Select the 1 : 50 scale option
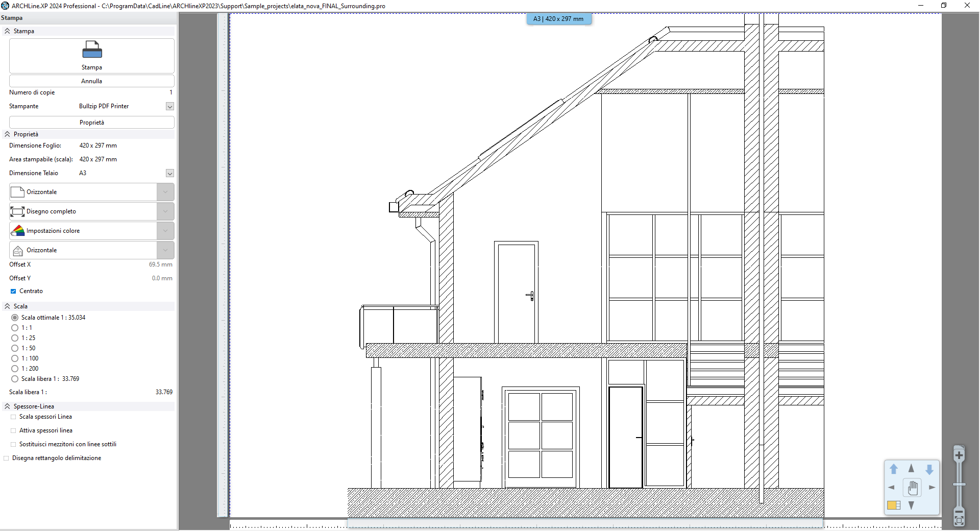The width and height of the screenshot is (980, 531). tap(15, 348)
